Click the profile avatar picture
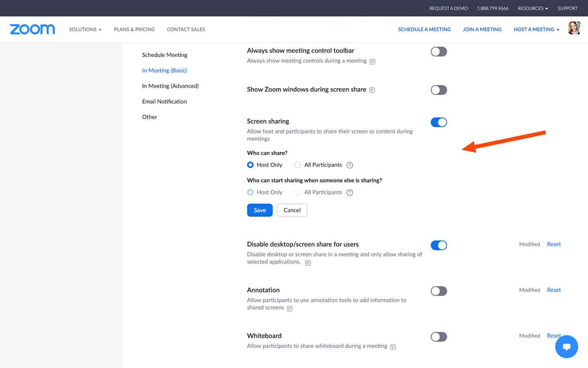The image size is (588, 368). click(574, 28)
